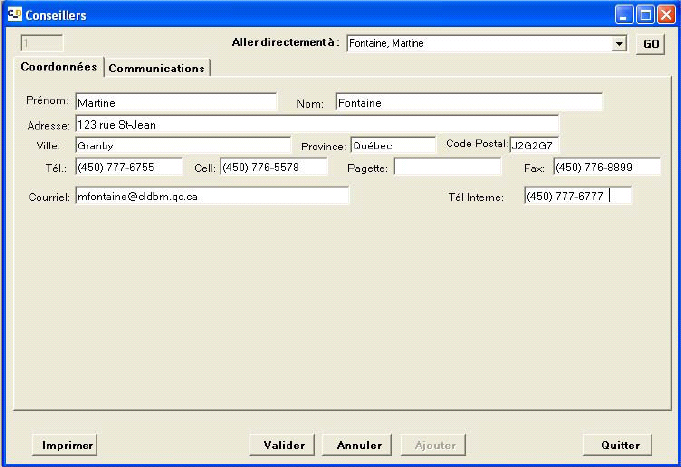Click the Ville field showing Granby
Screen dimensions: 681x467
182,145
